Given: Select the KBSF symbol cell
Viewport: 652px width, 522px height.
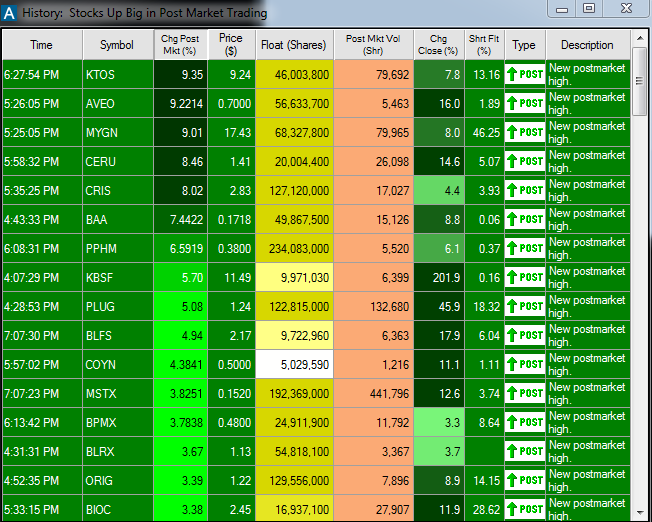Looking at the screenshot, I should [118, 277].
